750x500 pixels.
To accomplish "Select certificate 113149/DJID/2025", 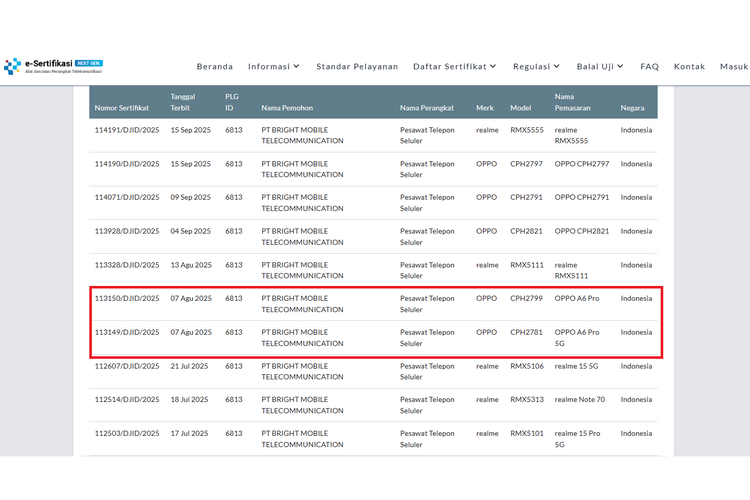I will click(x=127, y=332).
